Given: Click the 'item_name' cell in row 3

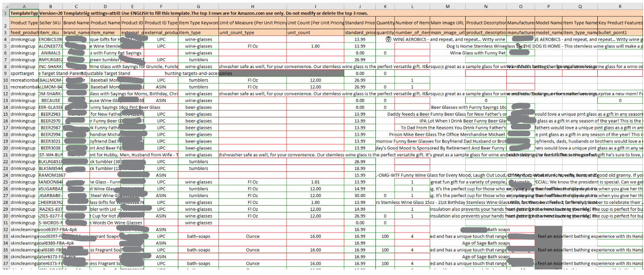Looking at the screenshot, I should (105, 33).
